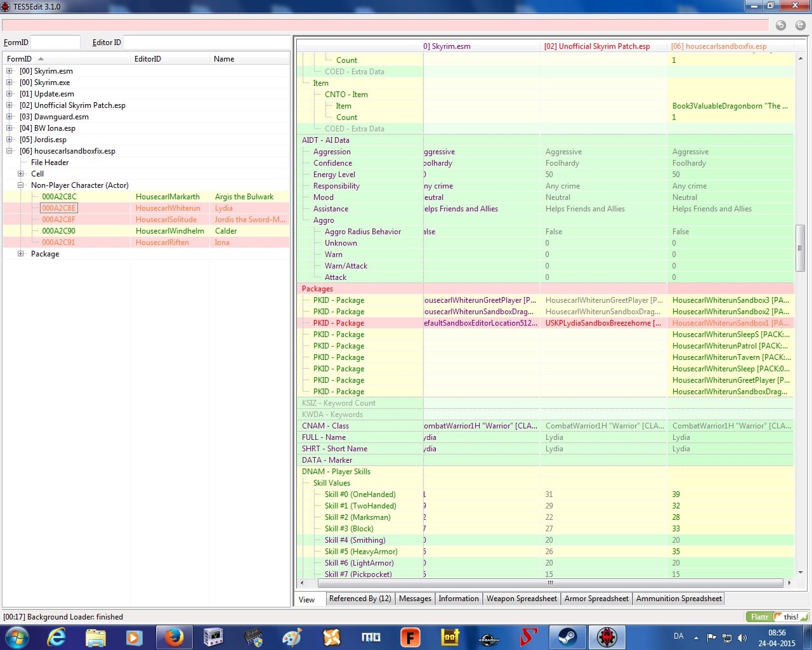812x650 pixels.
Task: Switch to the Referenced By (12) tab
Action: tap(360, 599)
